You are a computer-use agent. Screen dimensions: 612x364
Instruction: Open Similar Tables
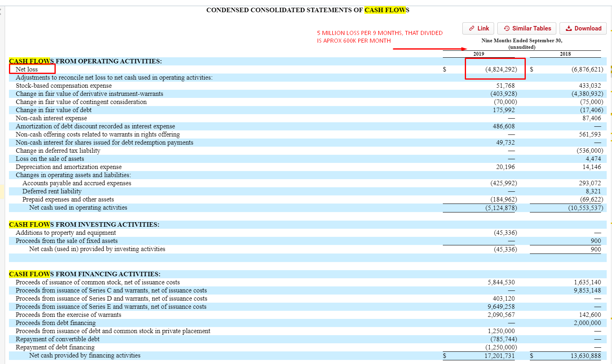click(527, 28)
